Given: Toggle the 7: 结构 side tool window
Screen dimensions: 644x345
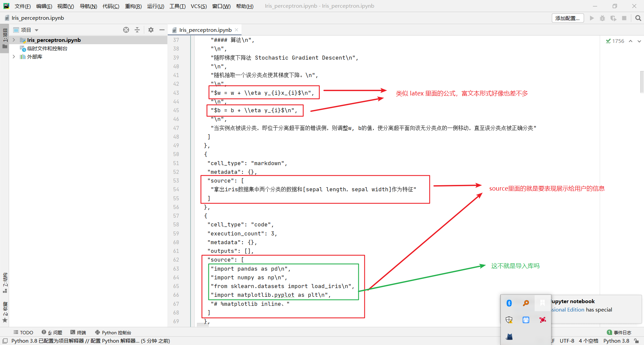Looking at the screenshot, I should click(x=5, y=283).
